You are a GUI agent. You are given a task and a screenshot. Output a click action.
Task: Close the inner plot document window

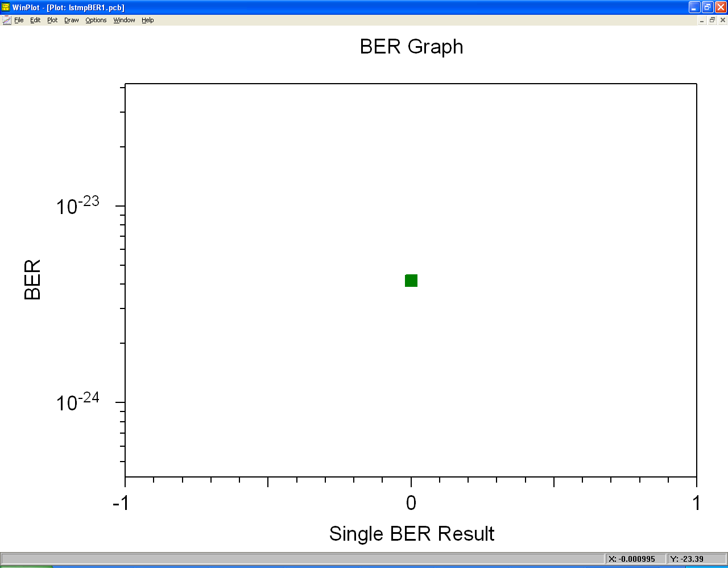tap(723, 20)
